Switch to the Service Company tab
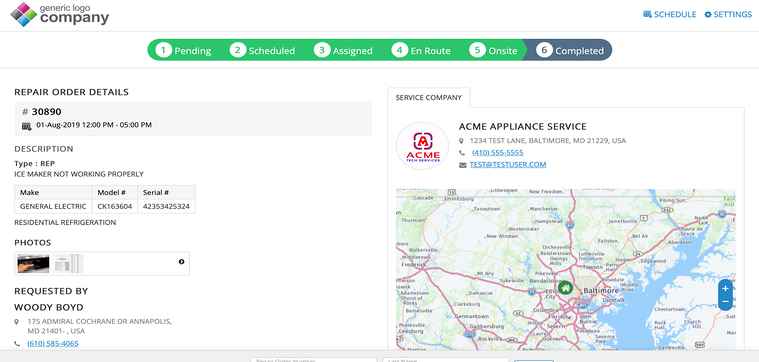 tap(429, 98)
